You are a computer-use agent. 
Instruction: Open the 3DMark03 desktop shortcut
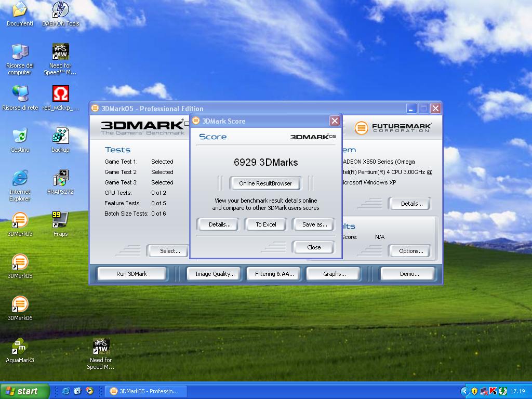tap(20, 220)
